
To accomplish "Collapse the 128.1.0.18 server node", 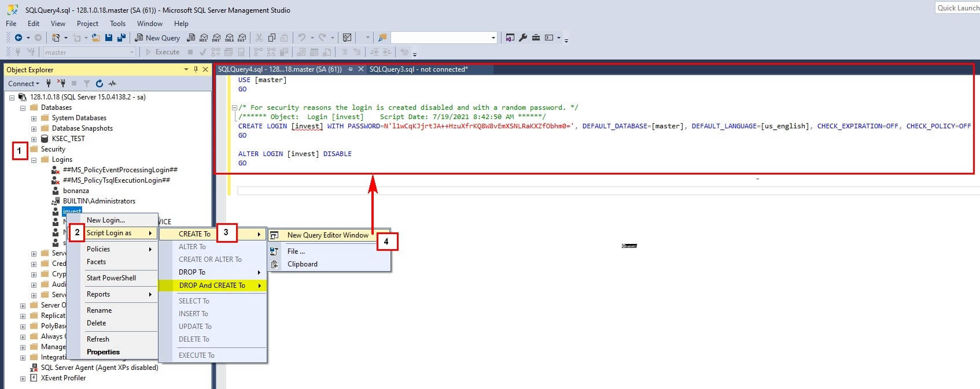I will click(x=12, y=97).
